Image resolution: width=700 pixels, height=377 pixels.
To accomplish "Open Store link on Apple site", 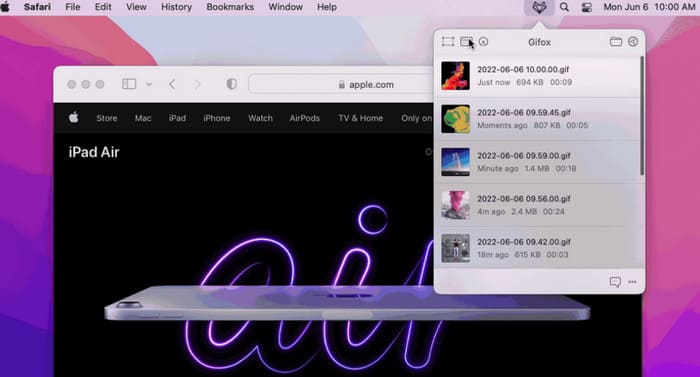I will [107, 118].
